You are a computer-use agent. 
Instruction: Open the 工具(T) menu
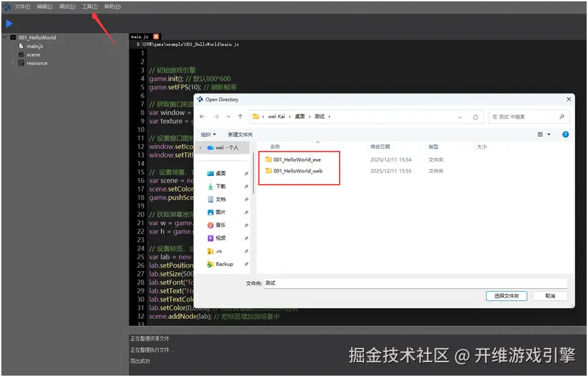[89, 6]
